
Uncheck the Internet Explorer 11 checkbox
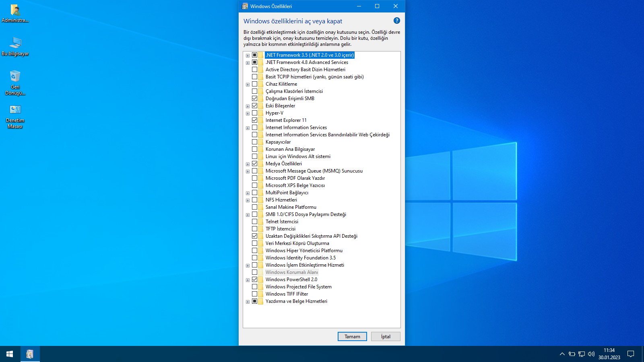[254, 120]
